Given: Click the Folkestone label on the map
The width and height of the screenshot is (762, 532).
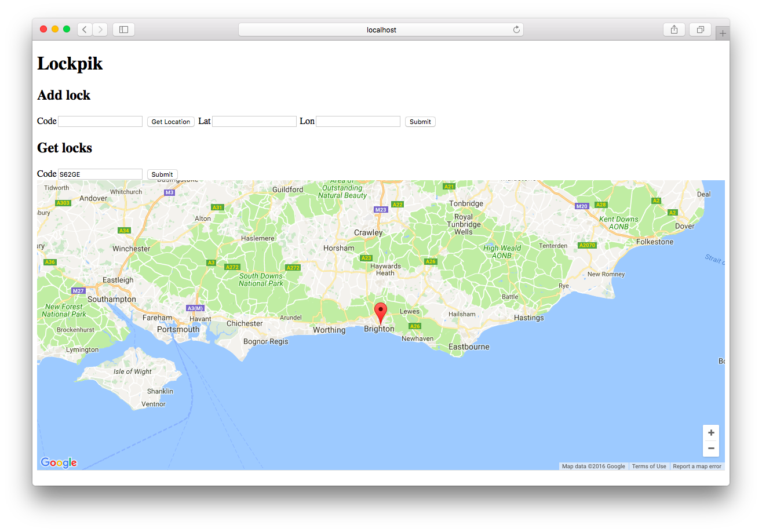Looking at the screenshot, I should [655, 242].
